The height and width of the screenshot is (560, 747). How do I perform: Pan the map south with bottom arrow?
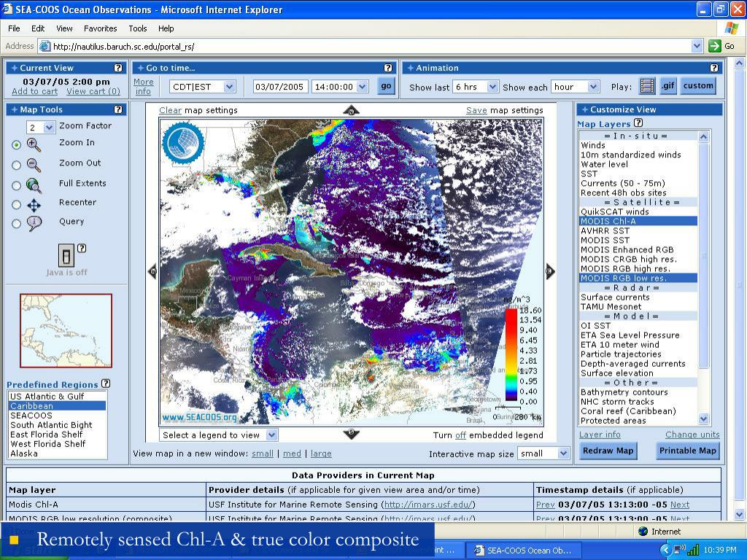tap(351, 433)
